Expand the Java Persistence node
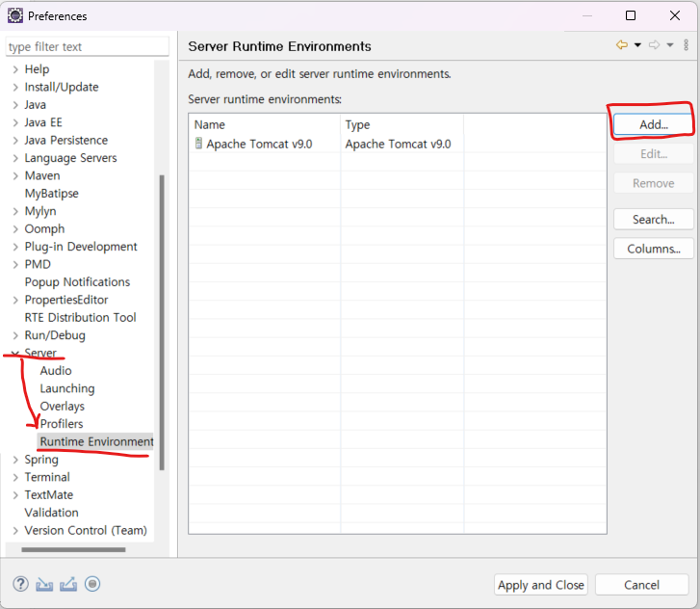 15,141
